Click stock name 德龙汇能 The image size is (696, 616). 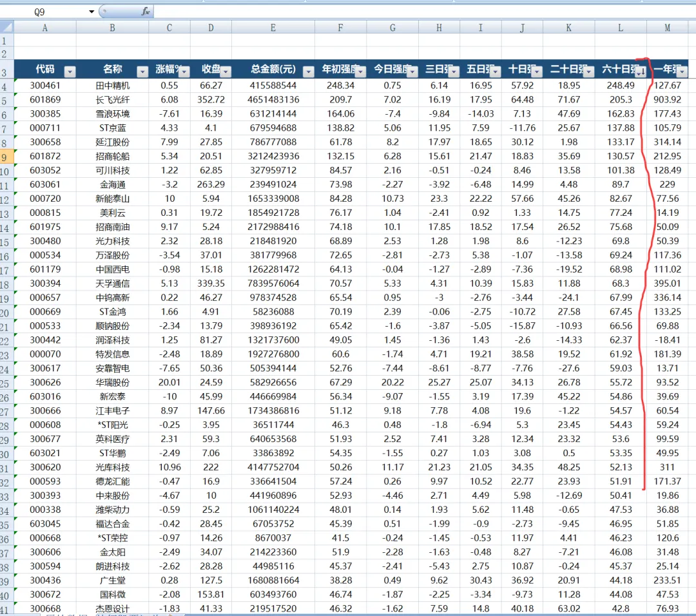click(x=112, y=481)
